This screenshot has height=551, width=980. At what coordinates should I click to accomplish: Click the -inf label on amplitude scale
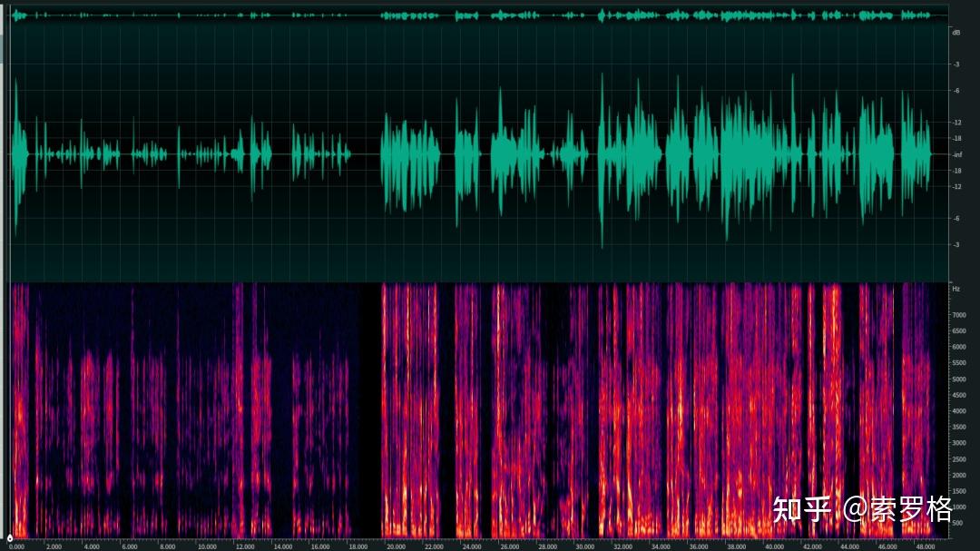(x=957, y=154)
